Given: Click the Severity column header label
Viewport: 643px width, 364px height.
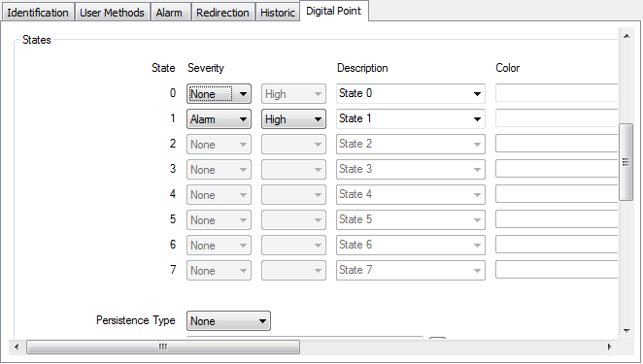Looking at the screenshot, I should pyautogui.click(x=206, y=68).
